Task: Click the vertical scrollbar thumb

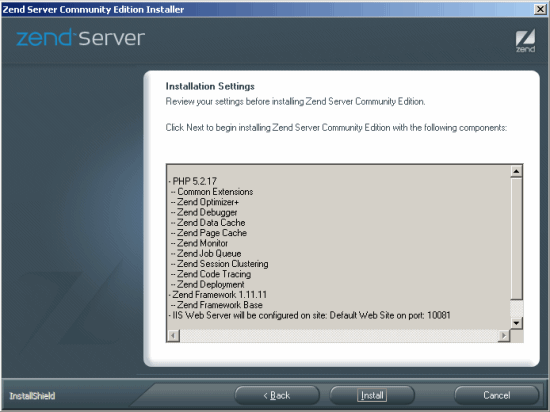Action: click(x=516, y=239)
